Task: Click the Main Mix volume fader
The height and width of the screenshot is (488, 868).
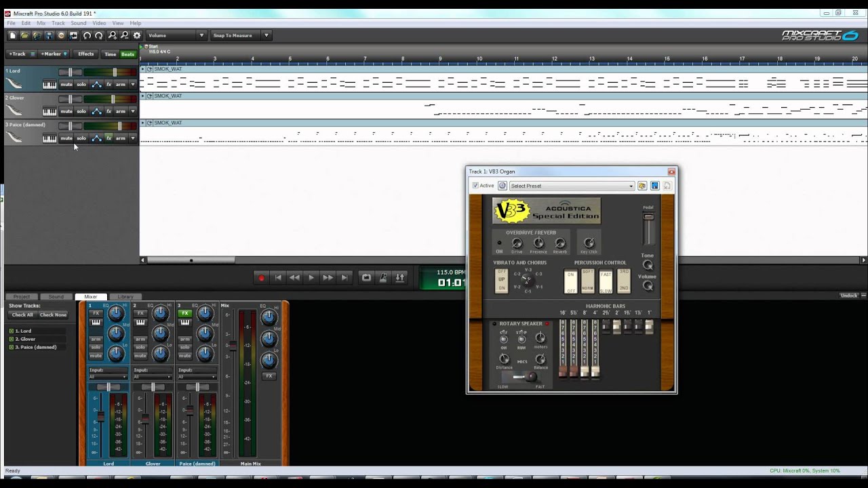Action: pos(233,346)
